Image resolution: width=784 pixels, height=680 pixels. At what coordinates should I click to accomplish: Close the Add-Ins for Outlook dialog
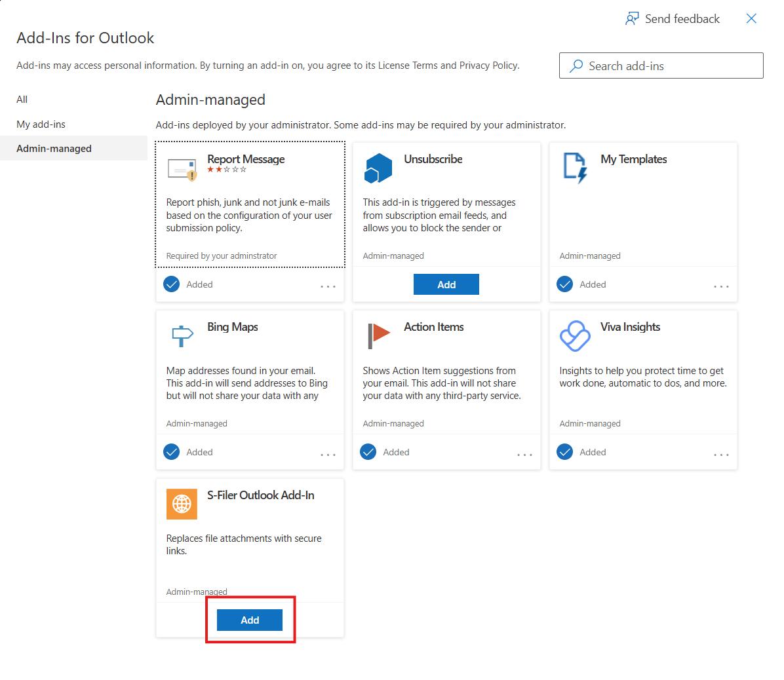pos(751,18)
